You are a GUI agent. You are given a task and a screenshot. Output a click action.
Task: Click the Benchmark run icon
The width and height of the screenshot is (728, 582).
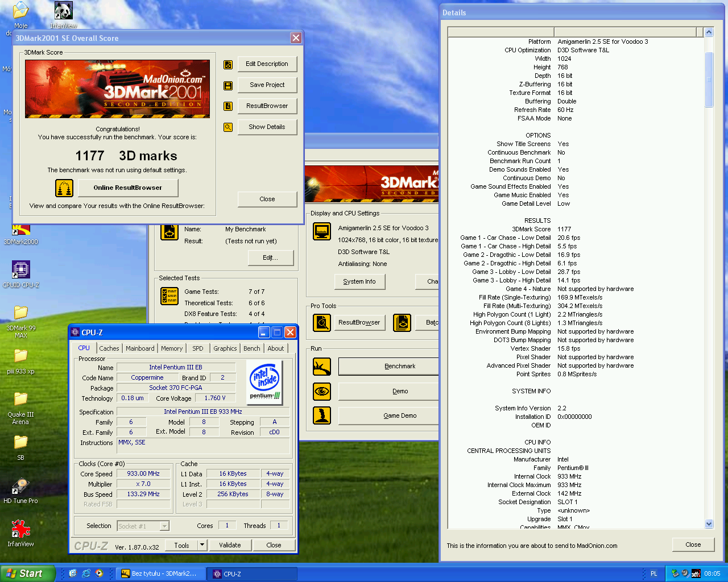[x=322, y=367]
